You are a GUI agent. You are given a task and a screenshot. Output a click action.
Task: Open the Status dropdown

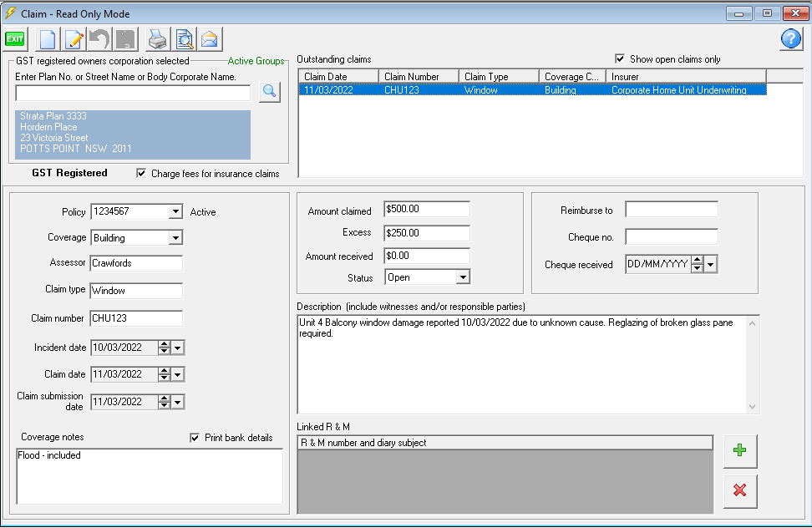point(463,277)
